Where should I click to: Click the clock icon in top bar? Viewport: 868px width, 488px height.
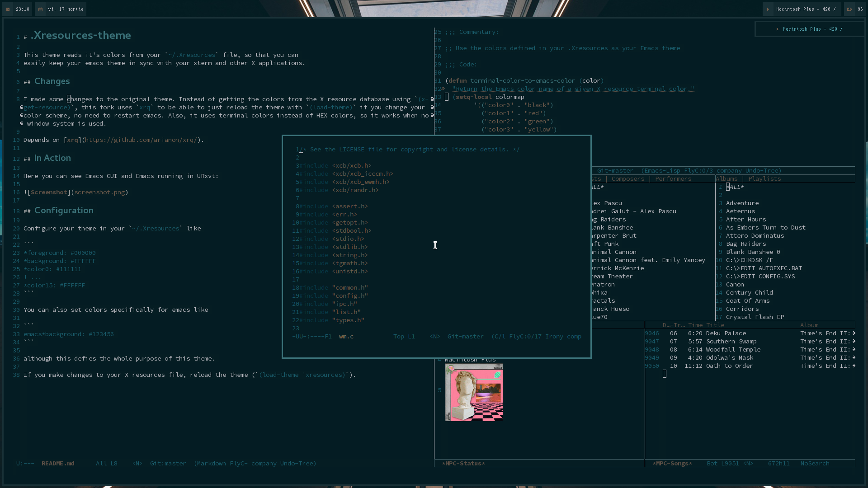[8, 9]
